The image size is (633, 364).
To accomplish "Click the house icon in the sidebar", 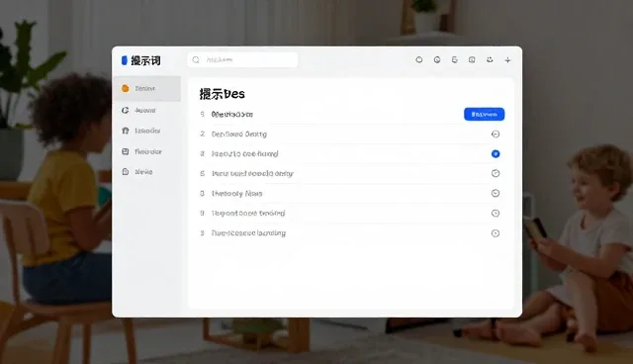I will (126, 131).
